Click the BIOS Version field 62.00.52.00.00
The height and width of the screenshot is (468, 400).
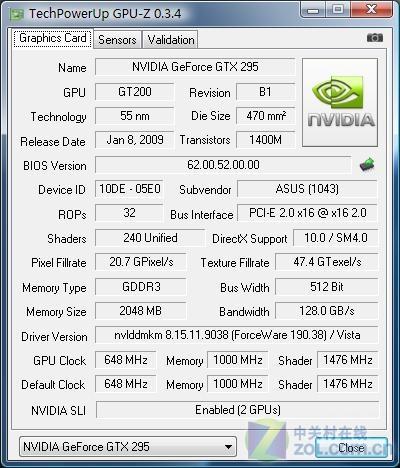[223, 165]
